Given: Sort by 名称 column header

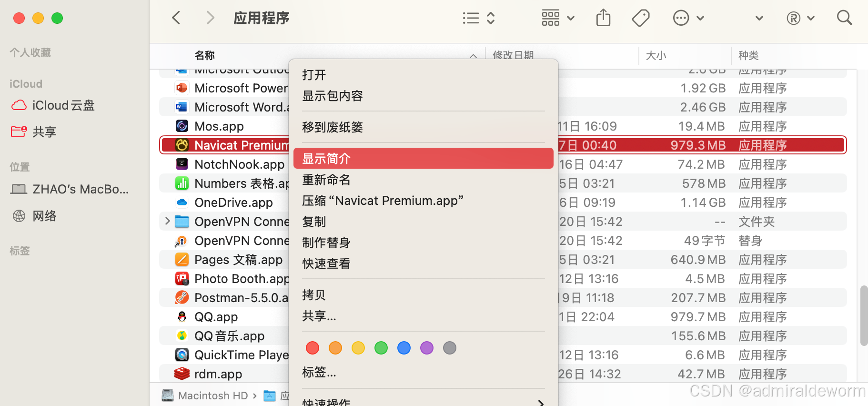Looking at the screenshot, I should (205, 55).
